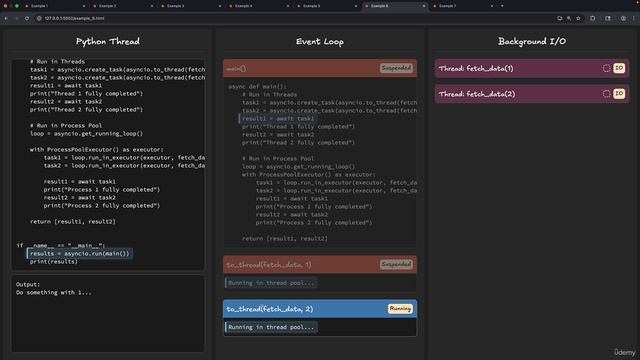The image size is (640, 360).
Task: Click the Thread: fetch_data(1) card
Action: [532, 68]
